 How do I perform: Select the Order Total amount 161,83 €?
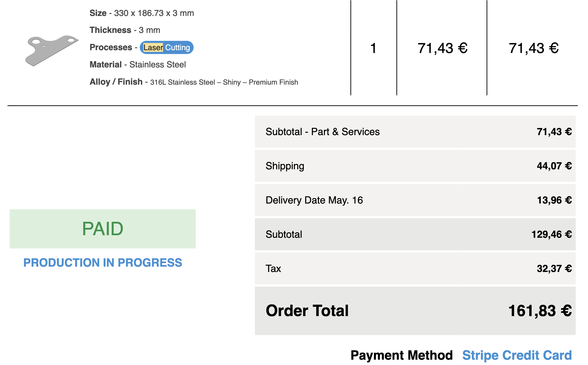click(540, 311)
